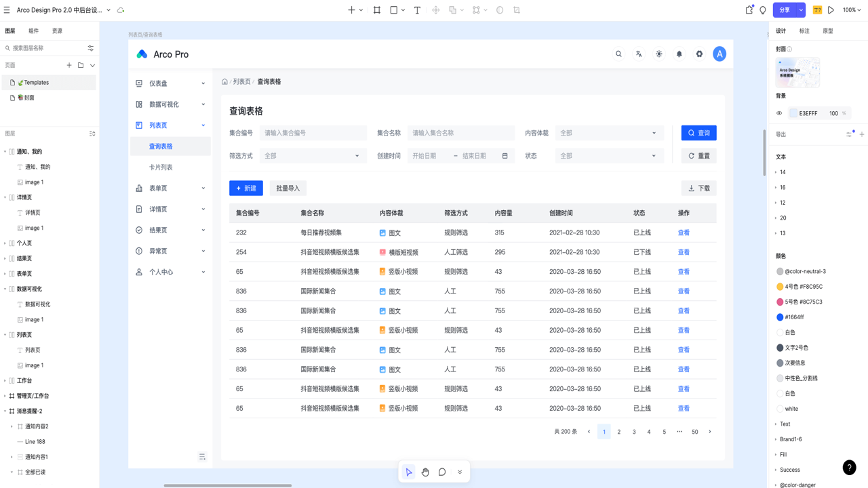Select the Frame tool in top toolbar

tap(377, 10)
